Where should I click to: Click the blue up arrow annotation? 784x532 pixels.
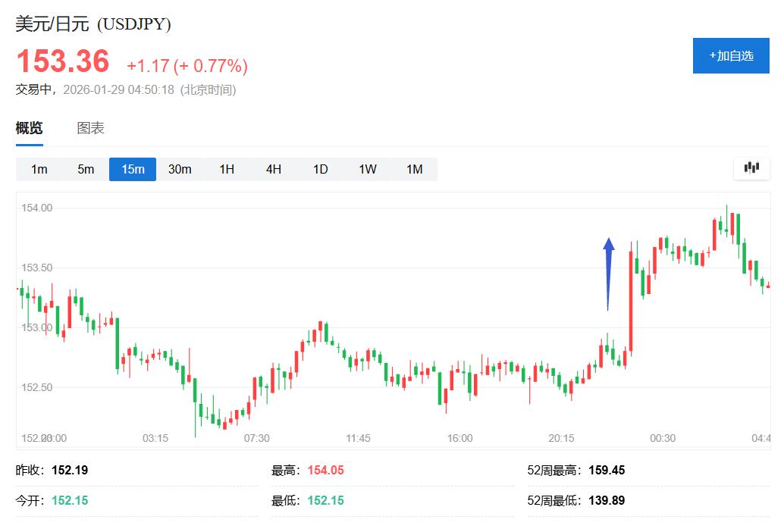[608, 273]
